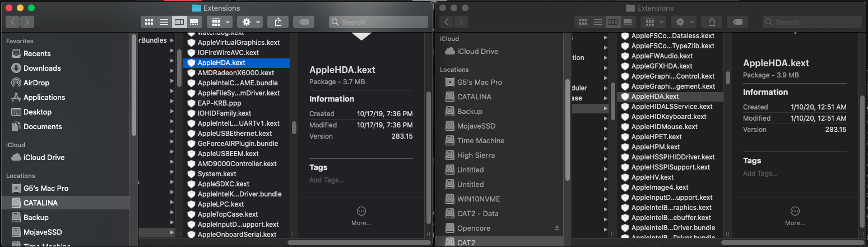The image size is (868, 247).
Task: Open group-by dropdown in left window
Action: pyautogui.click(x=219, y=22)
